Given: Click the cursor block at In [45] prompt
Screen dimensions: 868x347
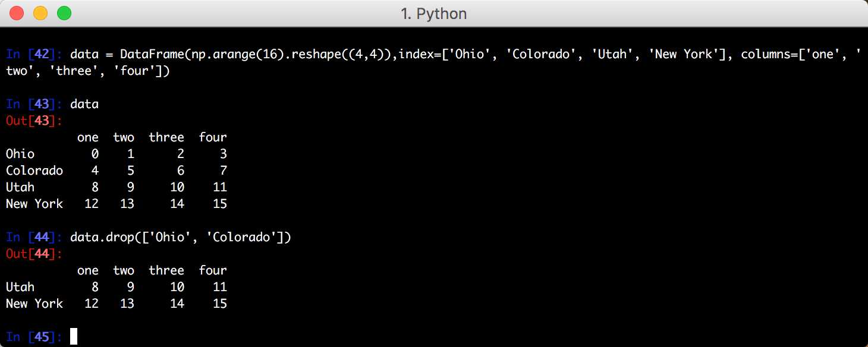Looking at the screenshot, I should pyautogui.click(x=74, y=337).
